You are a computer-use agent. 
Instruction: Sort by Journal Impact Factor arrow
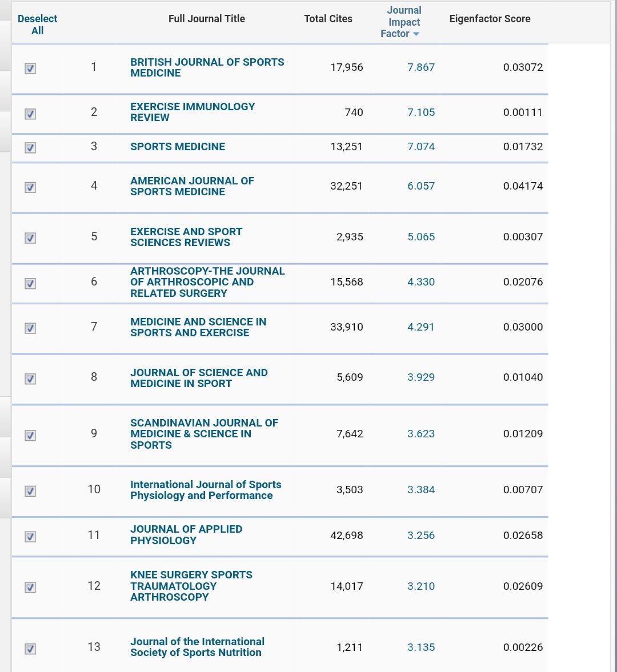416,34
